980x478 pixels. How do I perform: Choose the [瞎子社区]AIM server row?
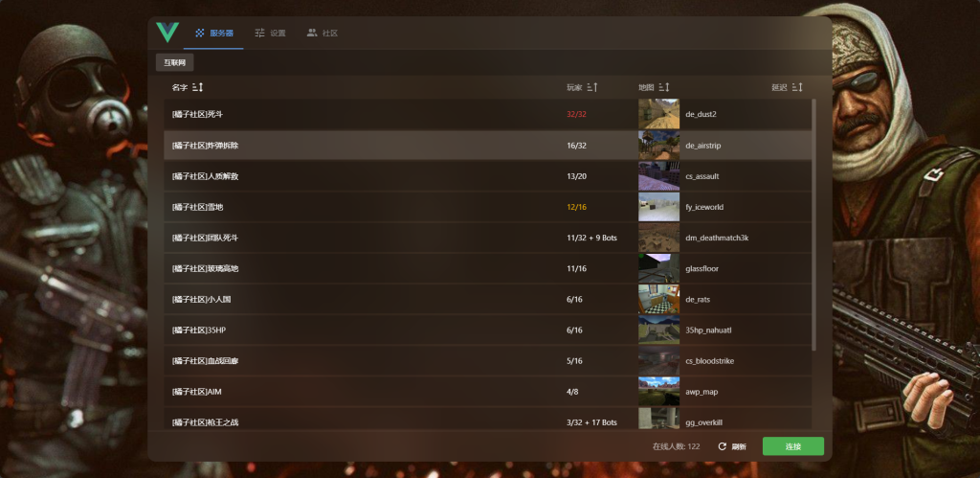tap(364, 392)
